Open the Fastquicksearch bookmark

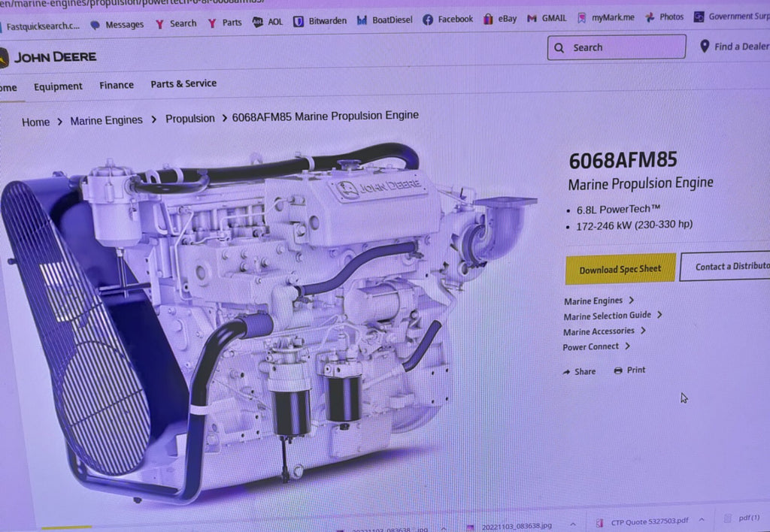39,26
